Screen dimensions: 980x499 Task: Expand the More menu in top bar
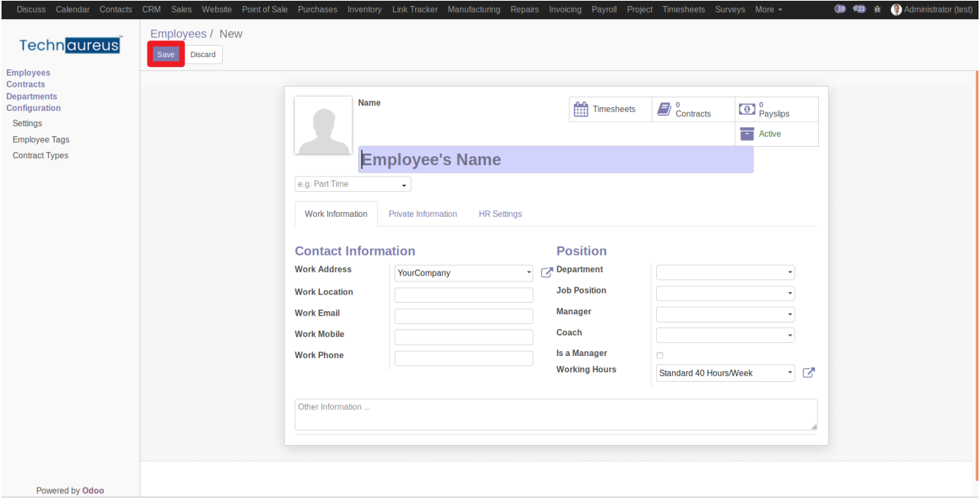[x=769, y=10]
